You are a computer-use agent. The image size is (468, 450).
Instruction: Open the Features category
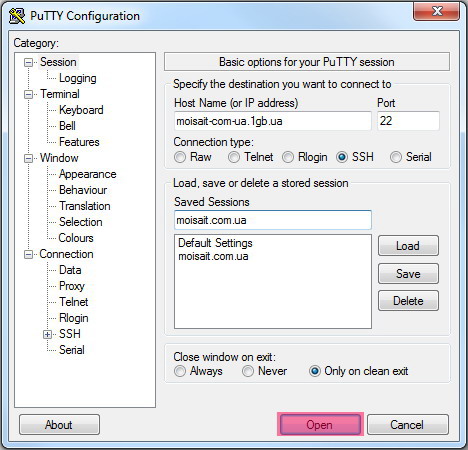(79, 142)
